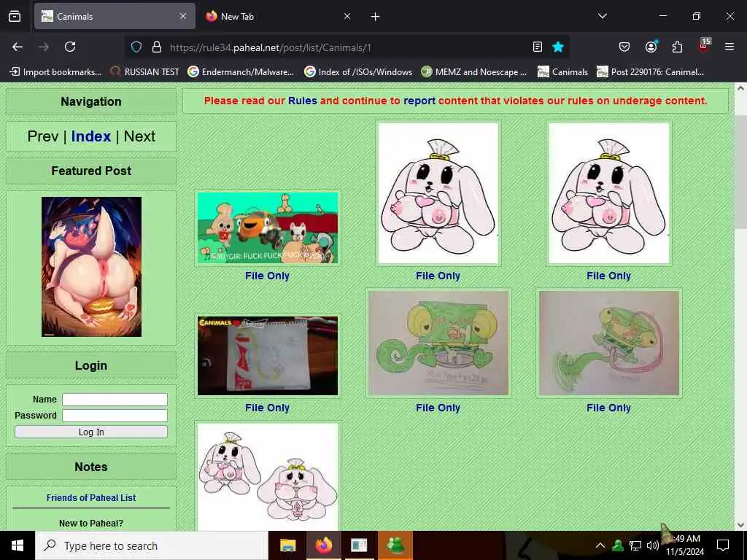Click the Firefox taskbar icon
The image size is (747, 560).
pyautogui.click(x=323, y=545)
